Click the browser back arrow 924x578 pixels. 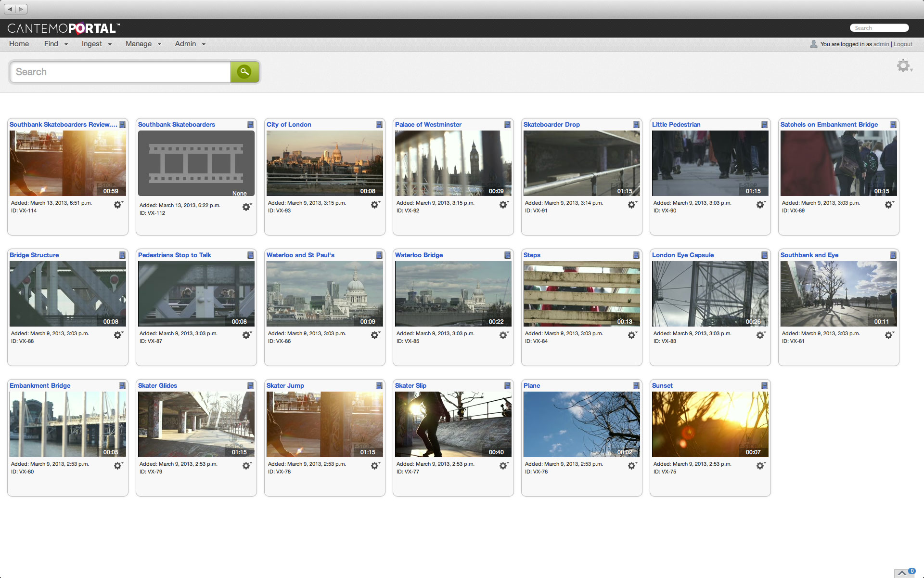[10, 9]
